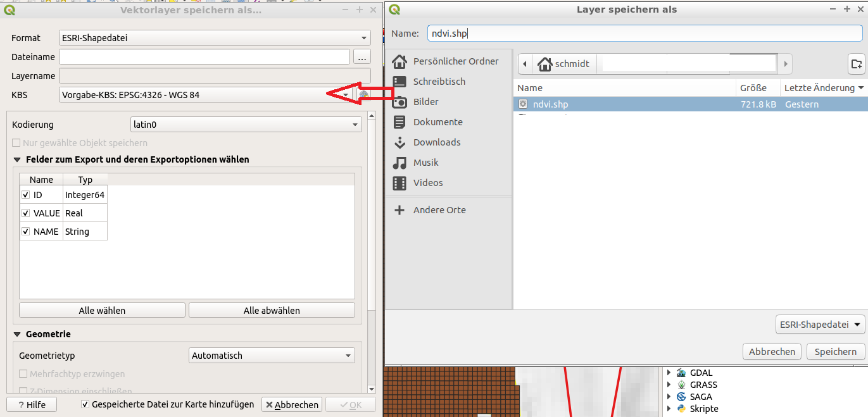Select Musik in the places sidebar
This screenshot has height=417, width=868.
pyautogui.click(x=425, y=163)
